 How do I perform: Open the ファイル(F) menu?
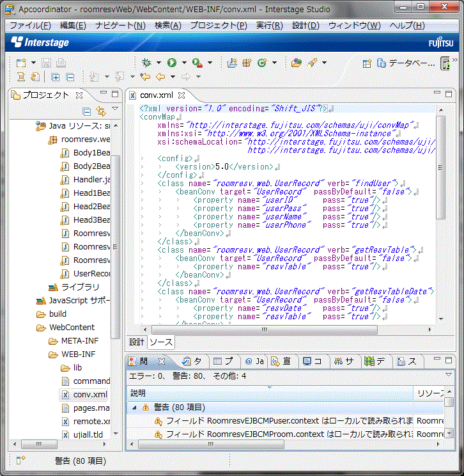[x=30, y=26]
